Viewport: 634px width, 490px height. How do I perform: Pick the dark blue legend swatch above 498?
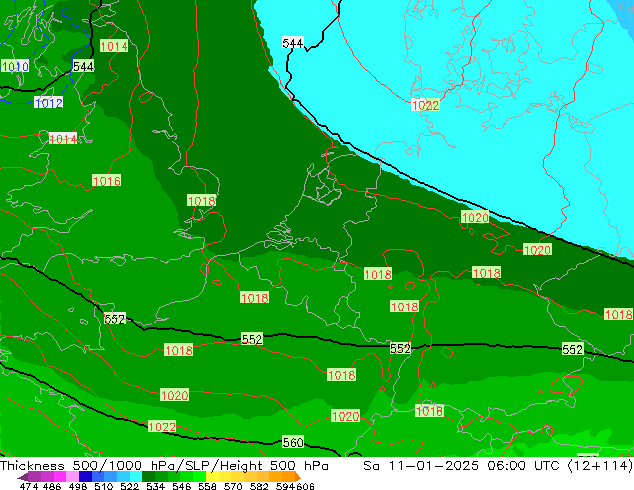point(85,477)
